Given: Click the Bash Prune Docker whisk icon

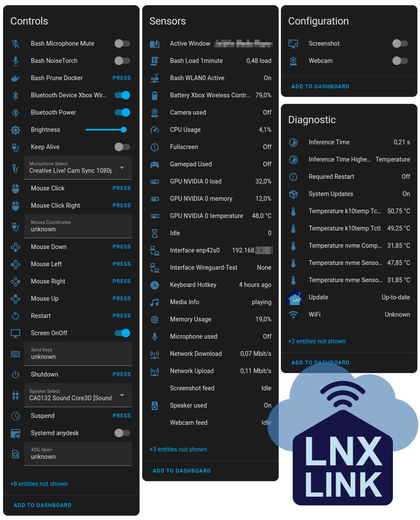Looking at the screenshot, I should coord(16,78).
